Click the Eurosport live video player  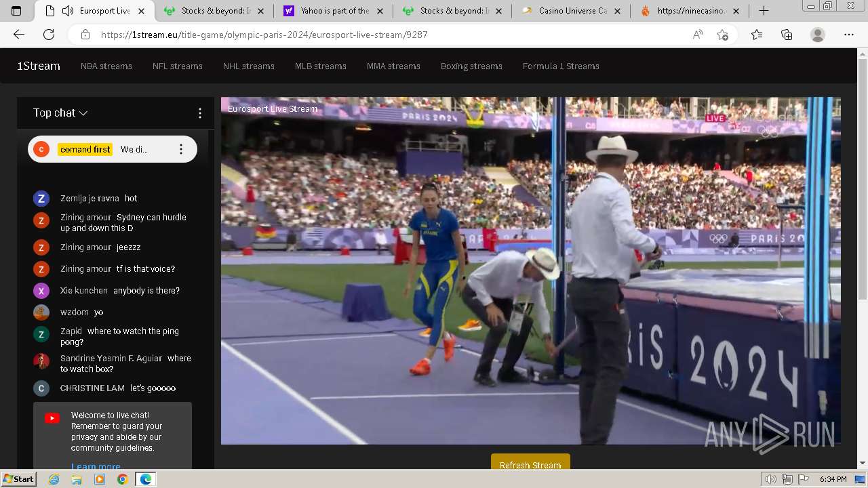(x=531, y=271)
